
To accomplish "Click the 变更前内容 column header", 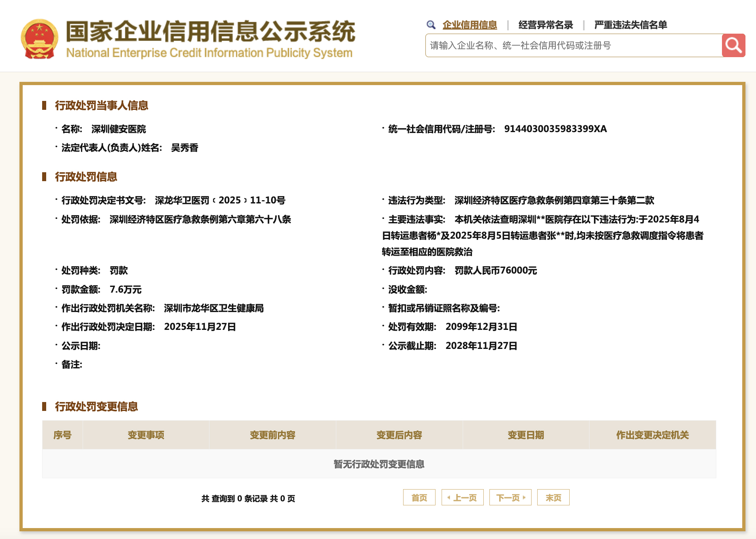I will [x=272, y=435].
